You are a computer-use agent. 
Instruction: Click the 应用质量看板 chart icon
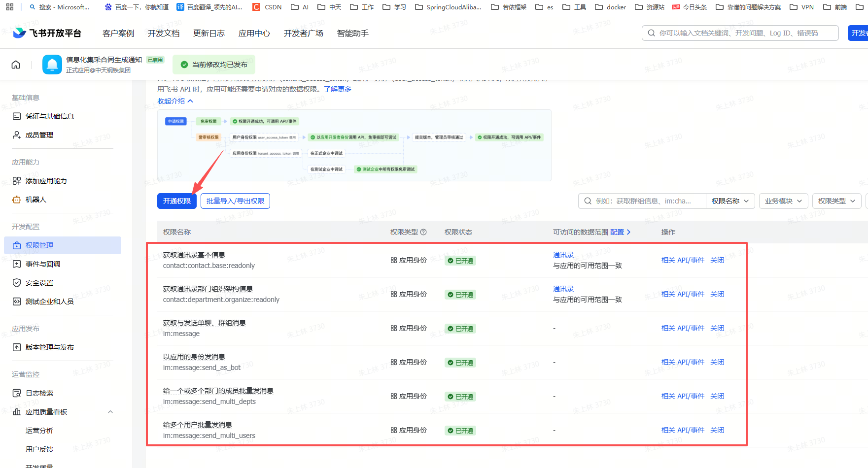pyautogui.click(x=17, y=412)
